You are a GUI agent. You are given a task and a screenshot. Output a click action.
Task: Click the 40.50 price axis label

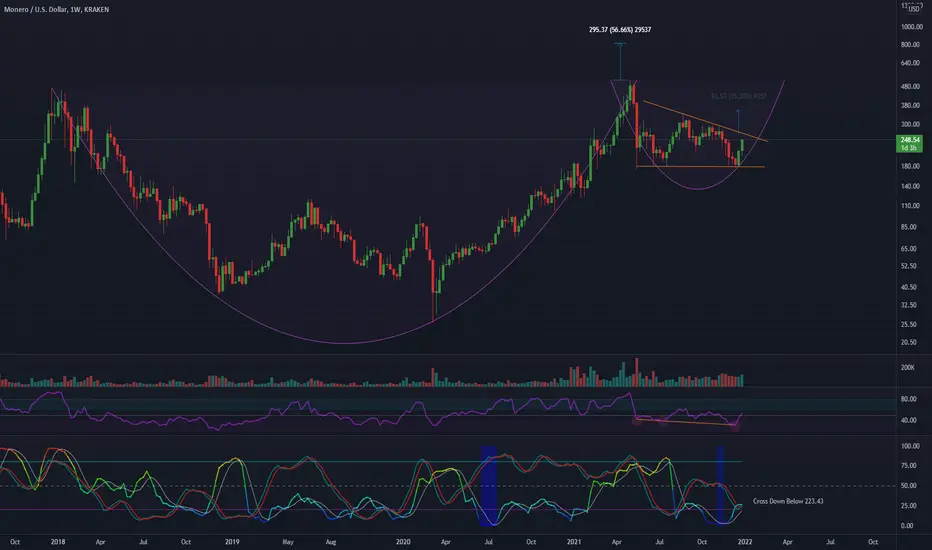coord(909,287)
